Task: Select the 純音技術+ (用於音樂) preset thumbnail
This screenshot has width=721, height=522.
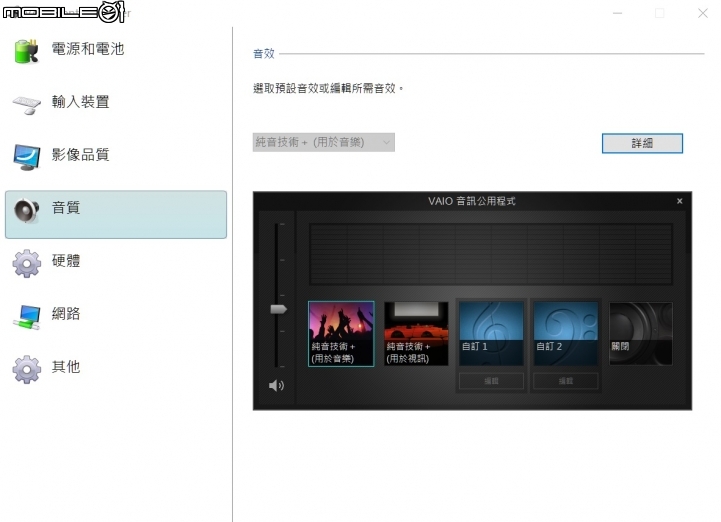Action: [341, 334]
